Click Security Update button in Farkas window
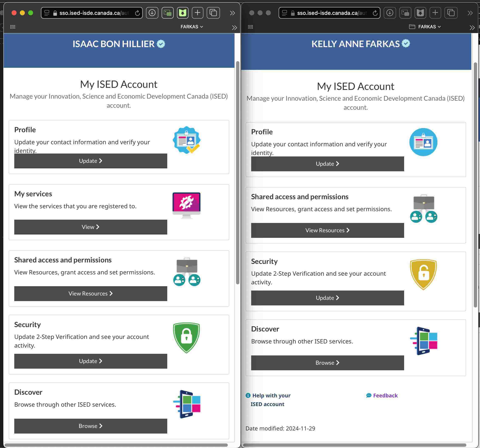 pos(327,298)
